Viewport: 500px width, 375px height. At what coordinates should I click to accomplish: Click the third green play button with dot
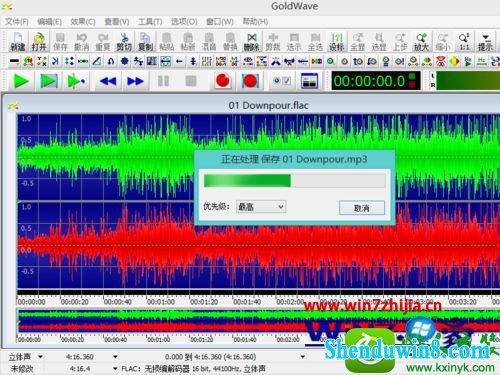[x=76, y=81]
